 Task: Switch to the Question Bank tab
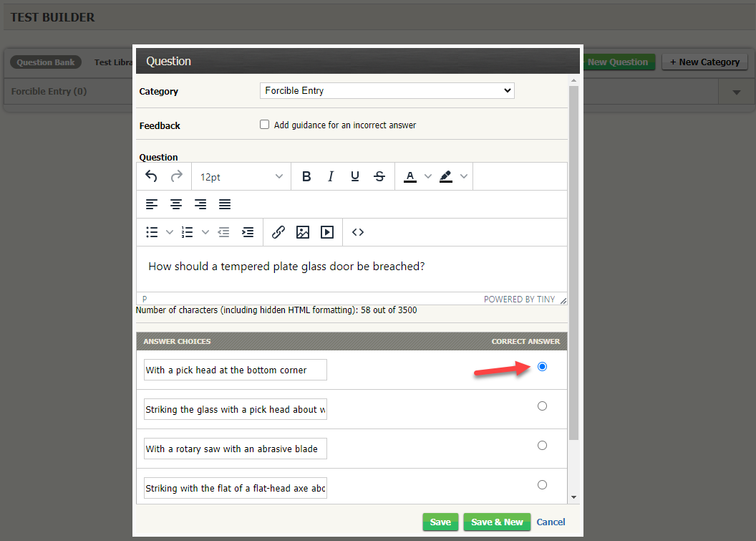45,62
